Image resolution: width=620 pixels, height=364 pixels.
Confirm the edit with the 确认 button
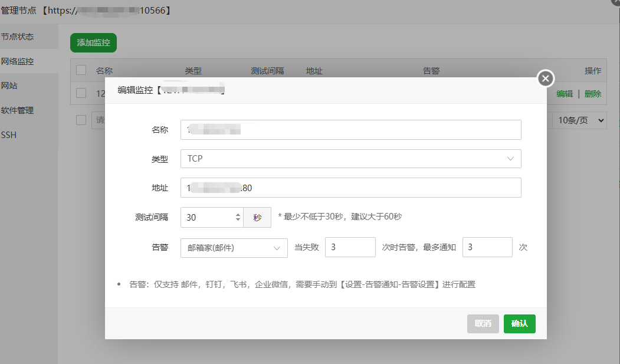click(x=519, y=324)
